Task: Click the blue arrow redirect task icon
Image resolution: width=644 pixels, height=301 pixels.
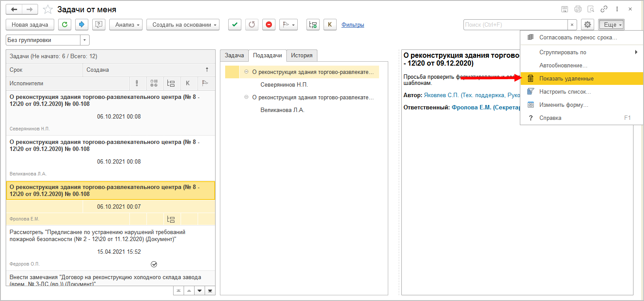Action: (81, 25)
